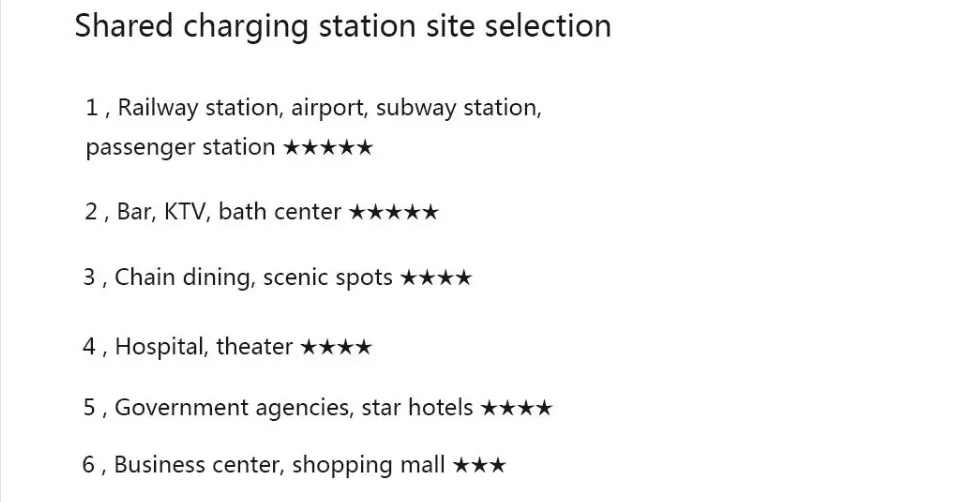The width and height of the screenshot is (957, 502).
Task: Click the three stars after "shopping mall"
Action: (x=479, y=465)
